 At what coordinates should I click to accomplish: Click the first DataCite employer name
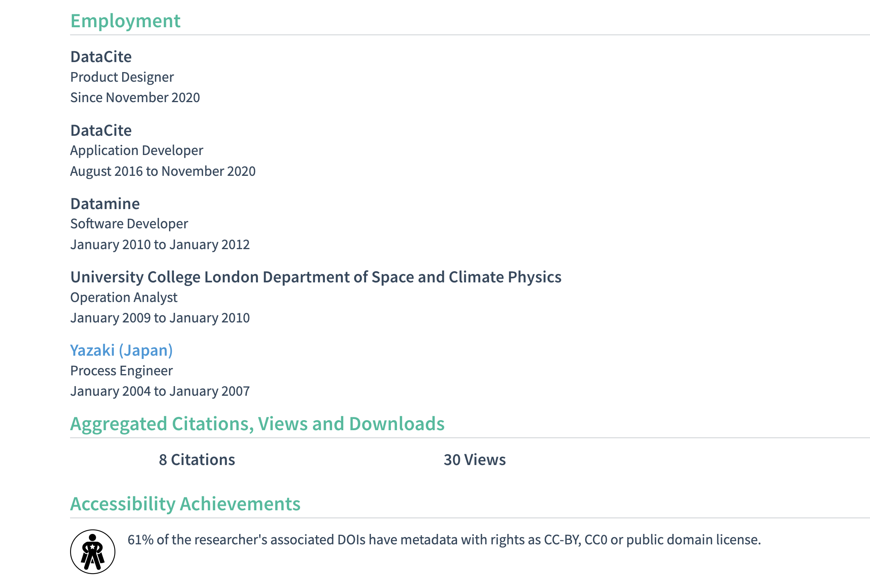point(101,57)
